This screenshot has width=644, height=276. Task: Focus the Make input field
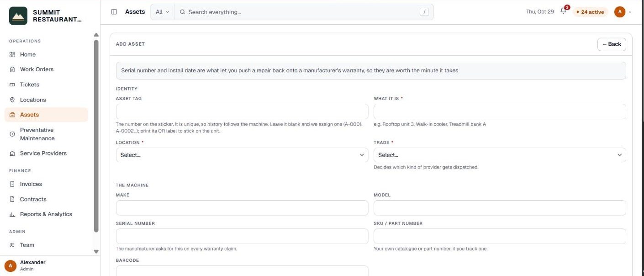[242, 208]
